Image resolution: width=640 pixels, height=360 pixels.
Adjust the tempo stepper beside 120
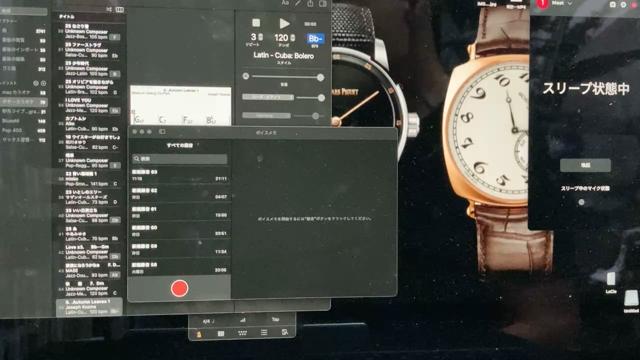pos(292,38)
